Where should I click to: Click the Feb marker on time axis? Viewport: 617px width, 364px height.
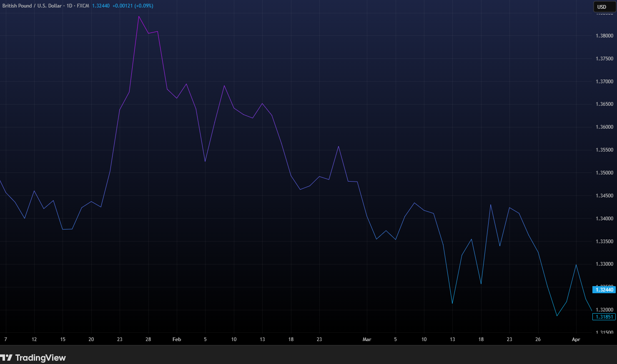pyautogui.click(x=177, y=339)
